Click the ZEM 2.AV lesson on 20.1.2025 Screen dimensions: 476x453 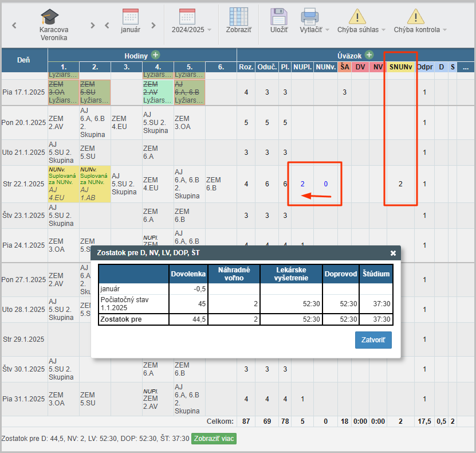pyautogui.click(x=64, y=123)
